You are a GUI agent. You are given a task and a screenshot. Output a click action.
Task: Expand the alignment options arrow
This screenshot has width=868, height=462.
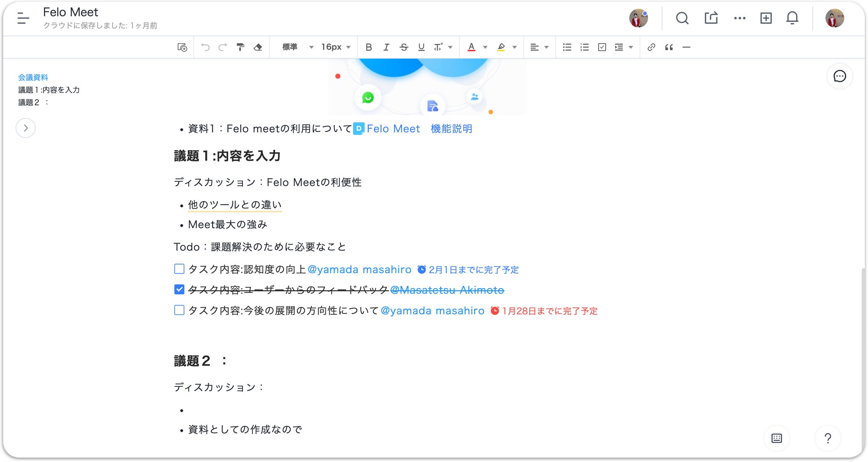547,47
